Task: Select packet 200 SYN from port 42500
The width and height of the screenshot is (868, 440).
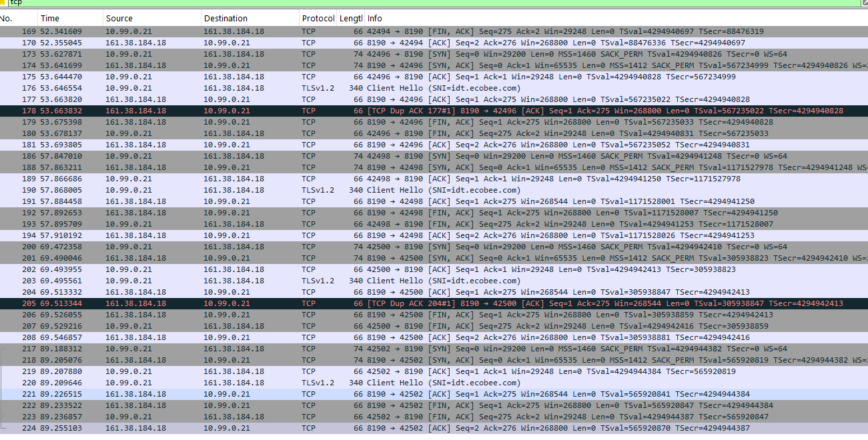Action: point(434,247)
